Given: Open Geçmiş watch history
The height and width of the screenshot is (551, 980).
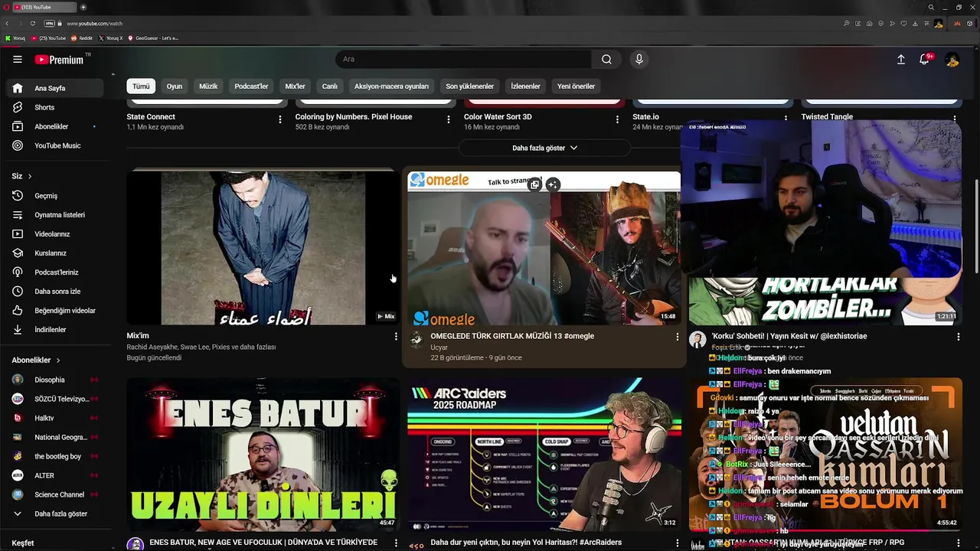Looking at the screenshot, I should coord(54,196).
